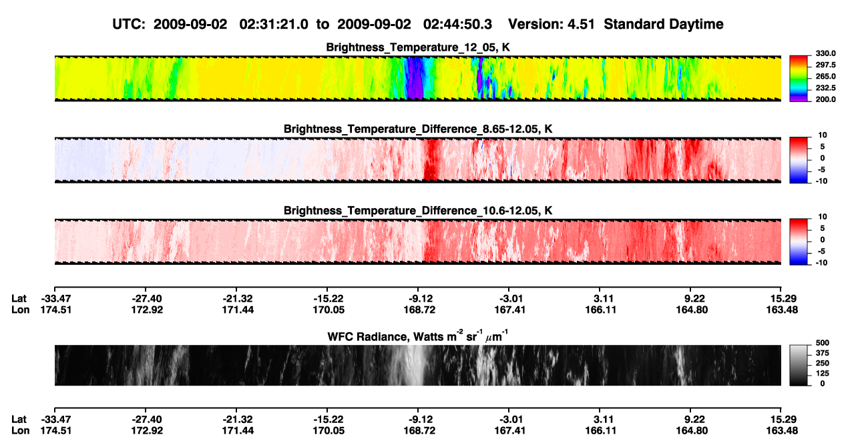Click the 330.0 colorbar label

click(x=827, y=53)
